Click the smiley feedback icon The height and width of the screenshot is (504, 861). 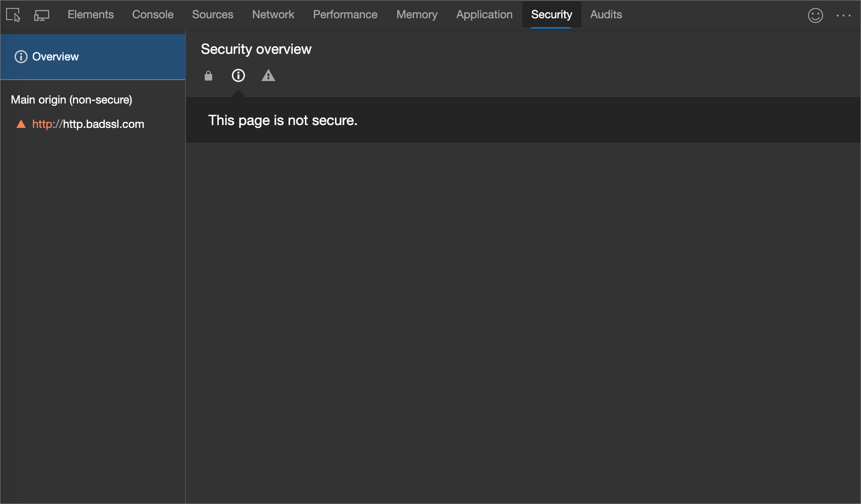(816, 15)
